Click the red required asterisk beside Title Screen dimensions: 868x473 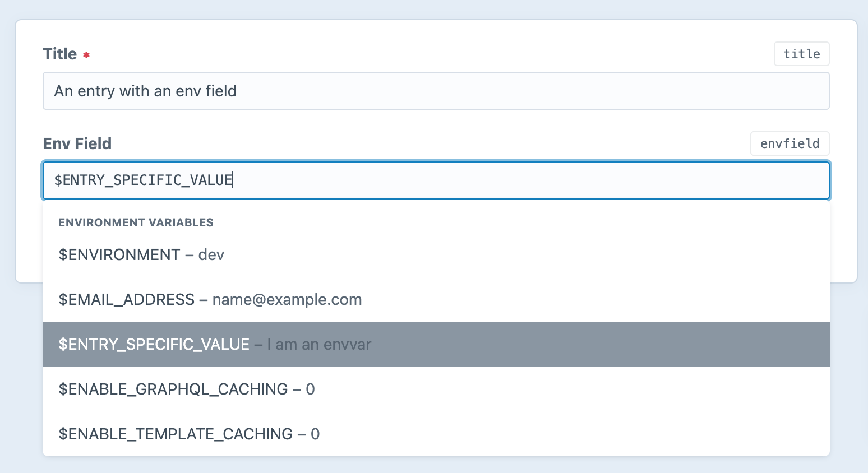pyautogui.click(x=86, y=55)
